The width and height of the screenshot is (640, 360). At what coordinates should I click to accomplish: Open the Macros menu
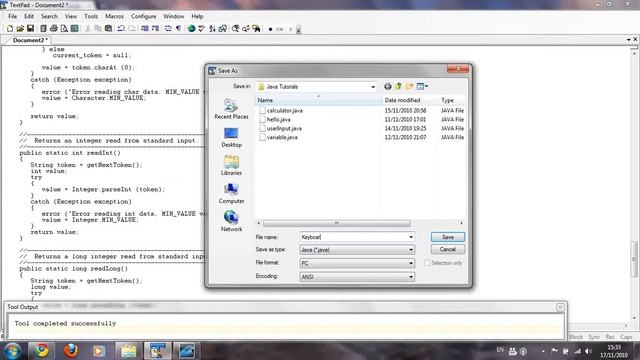tap(114, 16)
